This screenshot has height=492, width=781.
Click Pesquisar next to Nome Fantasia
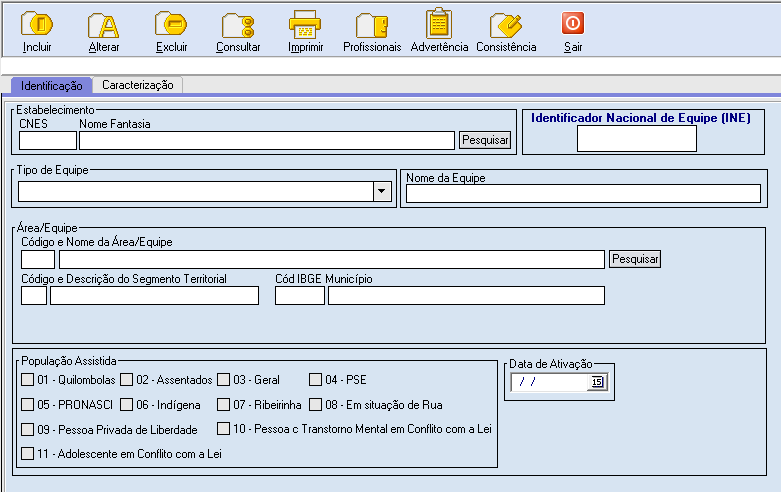485,141
